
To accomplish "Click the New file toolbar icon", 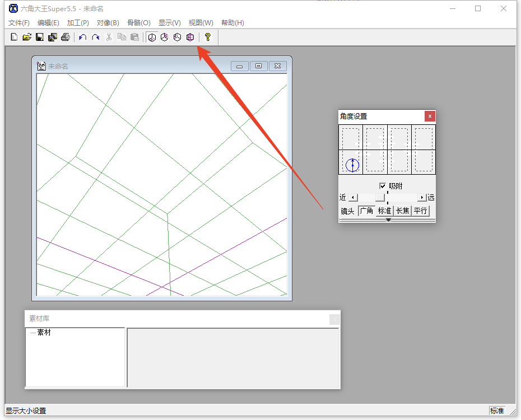I will (x=14, y=38).
